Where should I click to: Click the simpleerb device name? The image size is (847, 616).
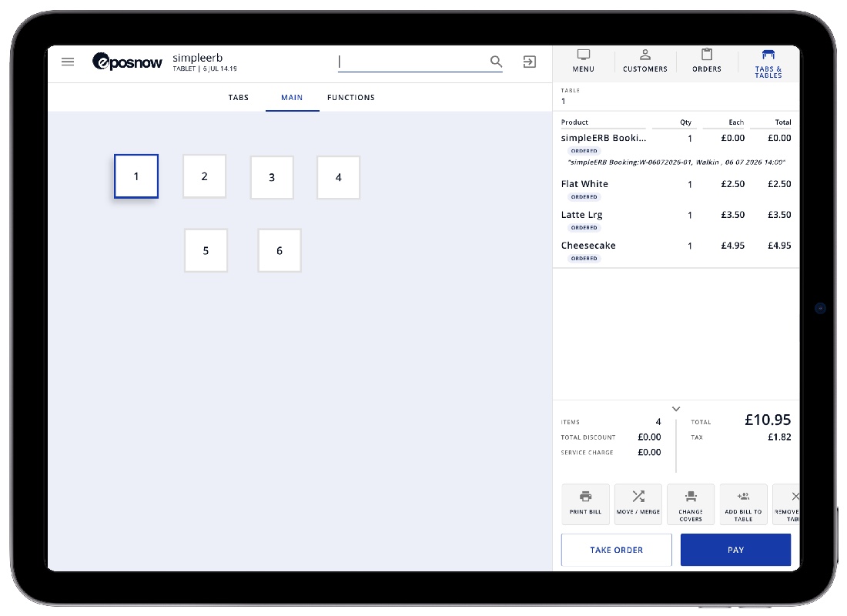(197, 57)
